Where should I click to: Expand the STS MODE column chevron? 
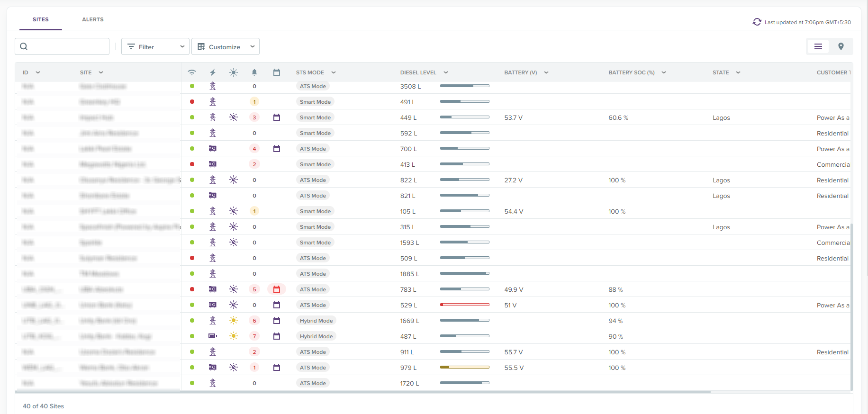(334, 72)
